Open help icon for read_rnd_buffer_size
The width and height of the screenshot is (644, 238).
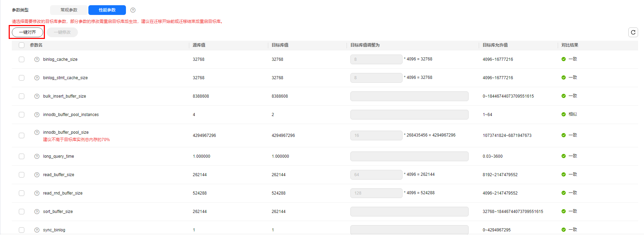point(37,193)
